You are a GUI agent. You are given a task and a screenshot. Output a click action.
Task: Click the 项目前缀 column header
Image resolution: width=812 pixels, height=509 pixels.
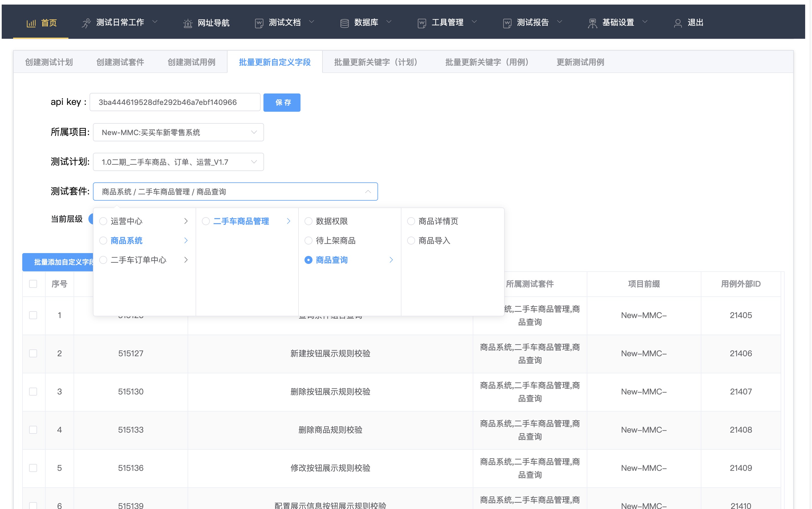coord(644,284)
